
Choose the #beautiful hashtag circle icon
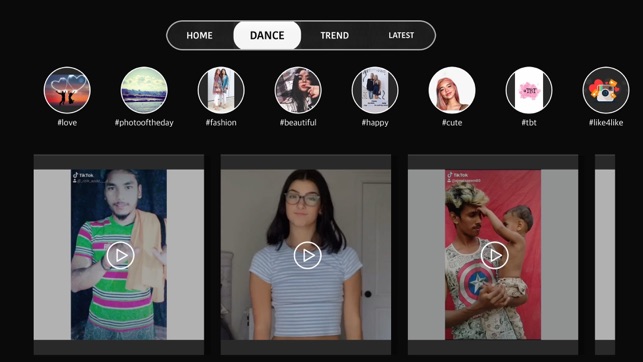(298, 90)
